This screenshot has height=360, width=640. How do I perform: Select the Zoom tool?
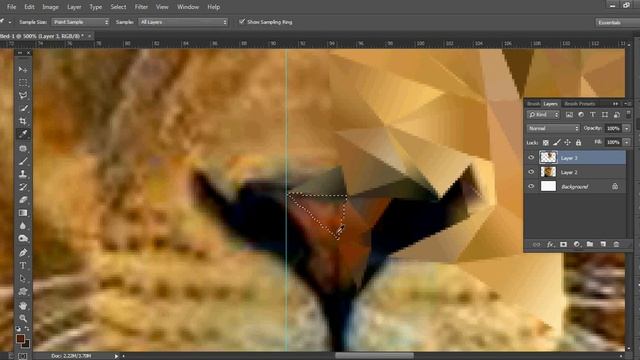click(23, 318)
